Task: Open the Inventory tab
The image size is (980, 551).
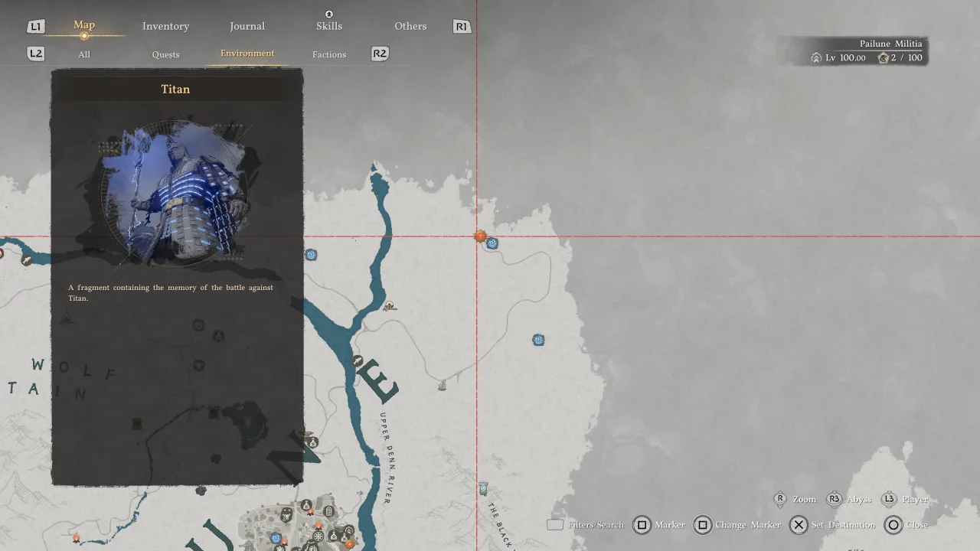Action: point(165,26)
